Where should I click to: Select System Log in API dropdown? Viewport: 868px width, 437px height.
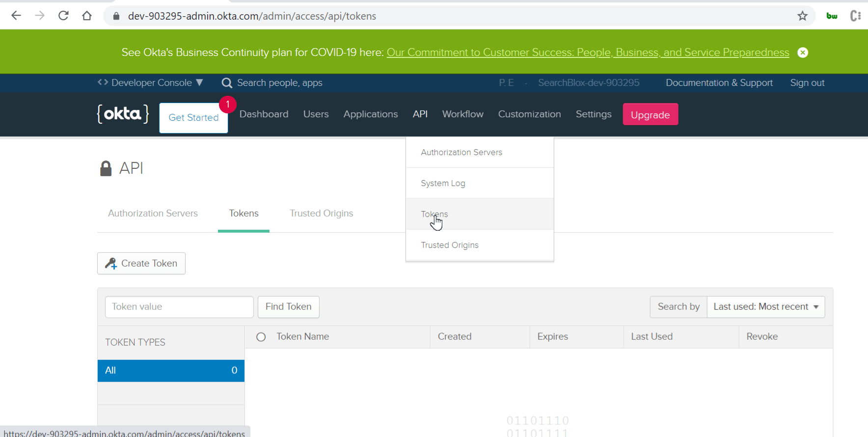click(480, 183)
